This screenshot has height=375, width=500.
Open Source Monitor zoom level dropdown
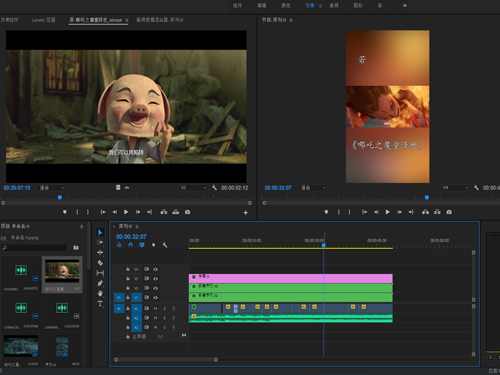(x=52, y=188)
